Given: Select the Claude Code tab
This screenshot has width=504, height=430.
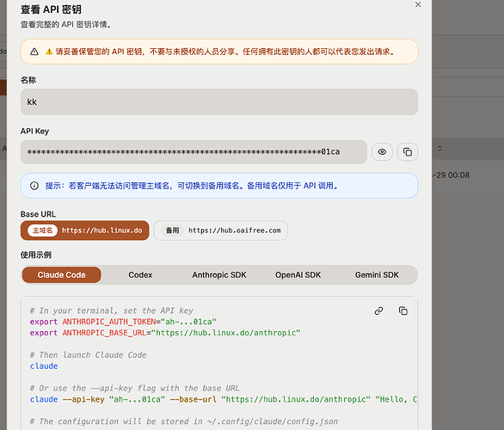Looking at the screenshot, I should coord(61,275).
